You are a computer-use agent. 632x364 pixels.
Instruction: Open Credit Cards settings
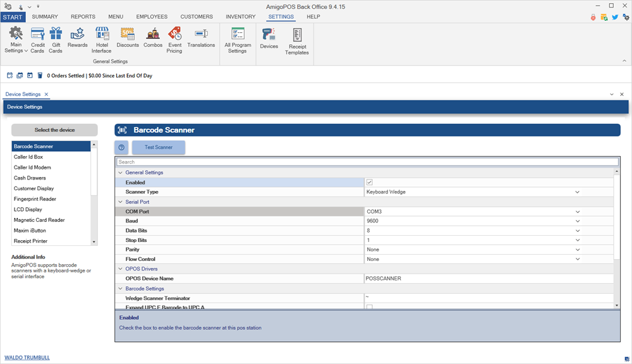click(x=37, y=40)
